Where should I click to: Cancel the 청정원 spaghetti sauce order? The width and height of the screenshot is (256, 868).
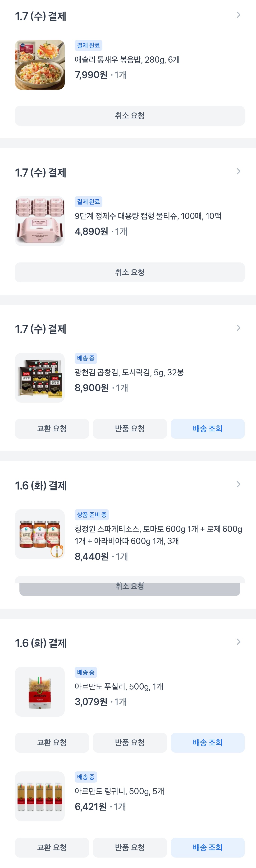(x=129, y=587)
